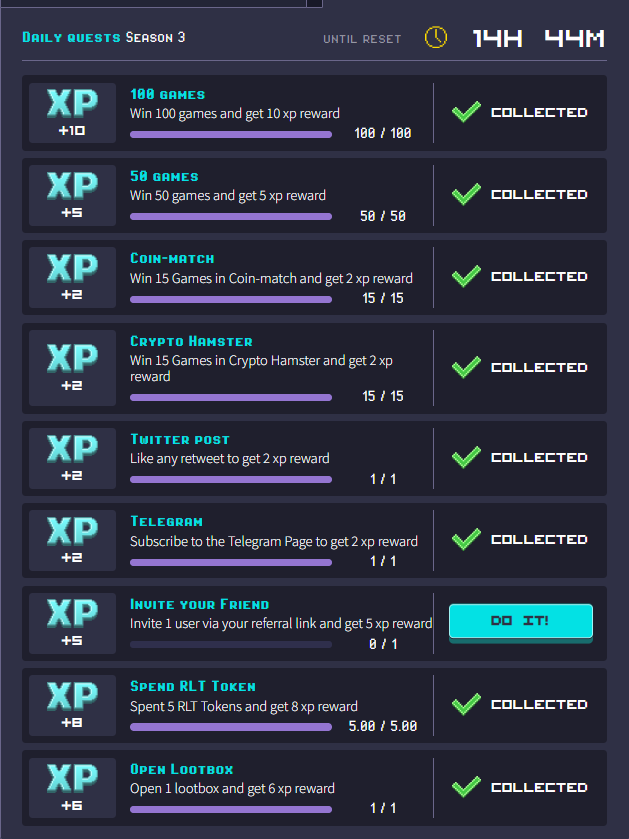Click the green checkmark for 100 games quest
The image size is (629, 839).
click(466, 112)
